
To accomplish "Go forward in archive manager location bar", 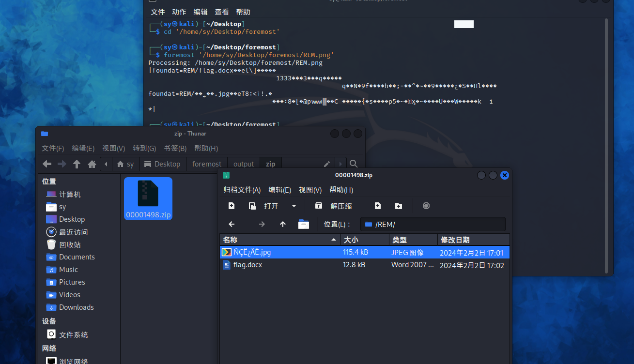I will coord(262,224).
